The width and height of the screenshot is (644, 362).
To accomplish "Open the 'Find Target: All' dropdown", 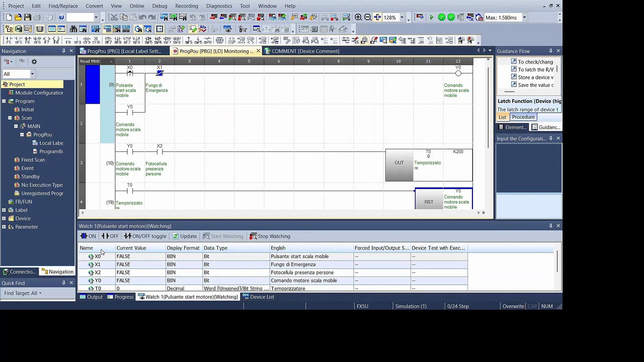I will tap(23, 293).
